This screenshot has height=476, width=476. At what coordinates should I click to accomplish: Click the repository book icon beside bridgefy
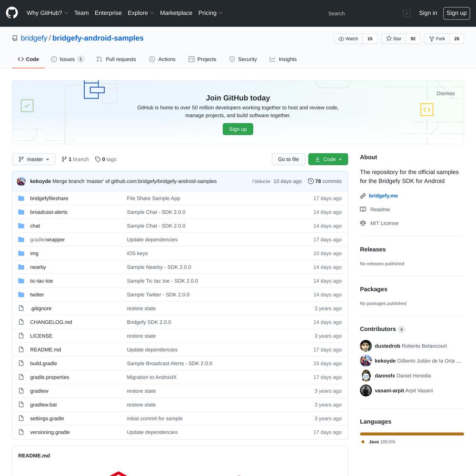click(15, 38)
